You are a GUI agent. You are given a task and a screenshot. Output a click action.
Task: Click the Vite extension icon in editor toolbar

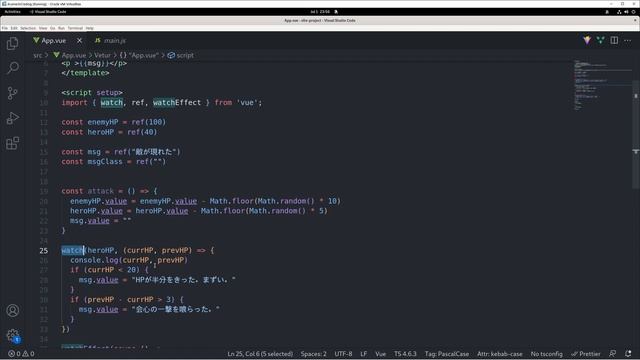pyautogui.click(x=587, y=40)
